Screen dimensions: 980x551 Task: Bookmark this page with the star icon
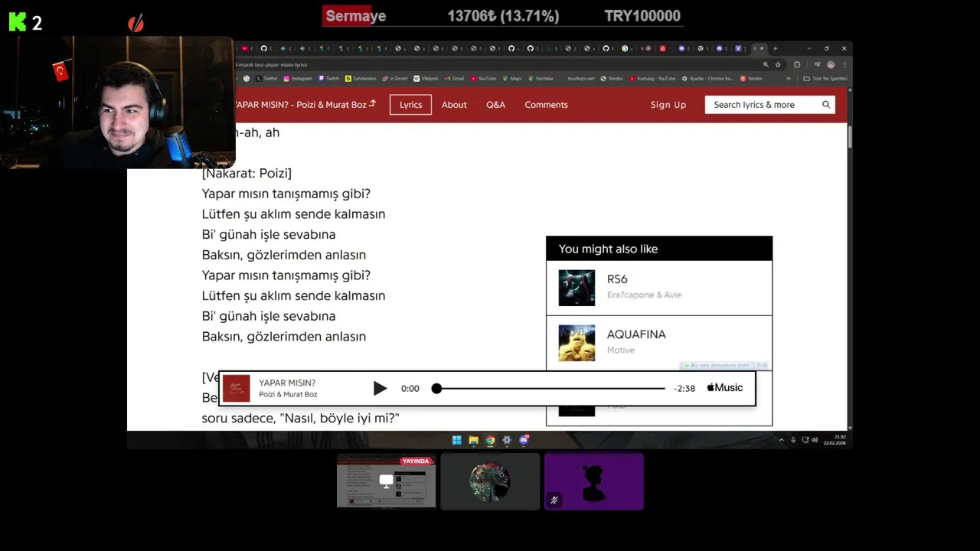[x=778, y=65]
